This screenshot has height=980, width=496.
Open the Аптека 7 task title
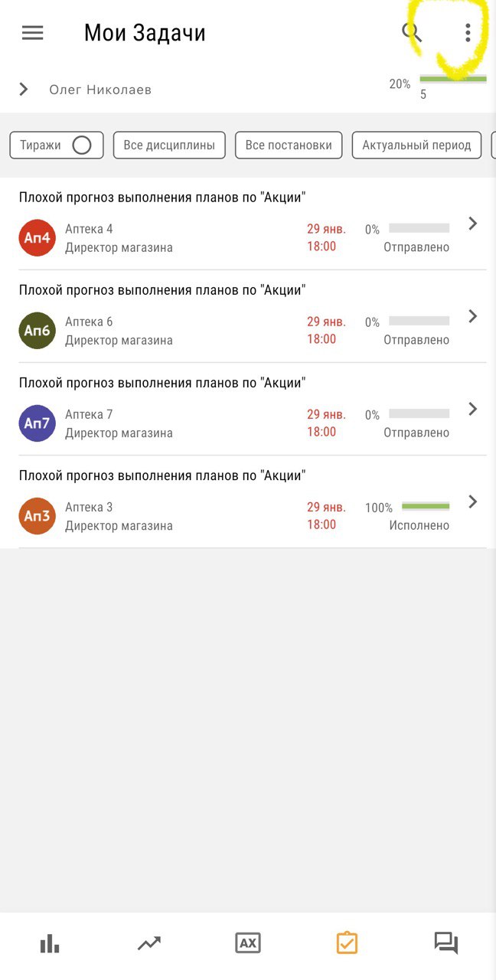pos(162,383)
